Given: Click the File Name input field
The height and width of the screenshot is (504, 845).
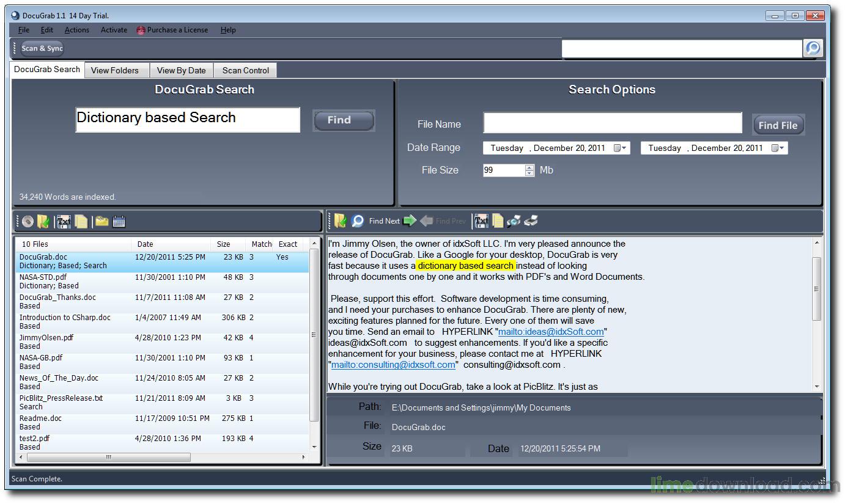Looking at the screenshot, I should pyautogui.click(x=612, y=123).
